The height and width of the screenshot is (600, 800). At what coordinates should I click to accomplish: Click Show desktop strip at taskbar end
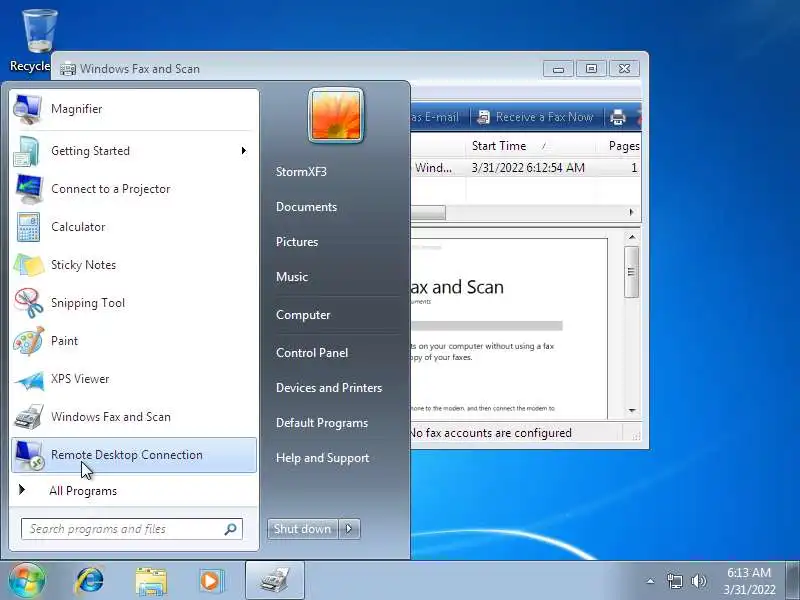click(x=793, y=581)
